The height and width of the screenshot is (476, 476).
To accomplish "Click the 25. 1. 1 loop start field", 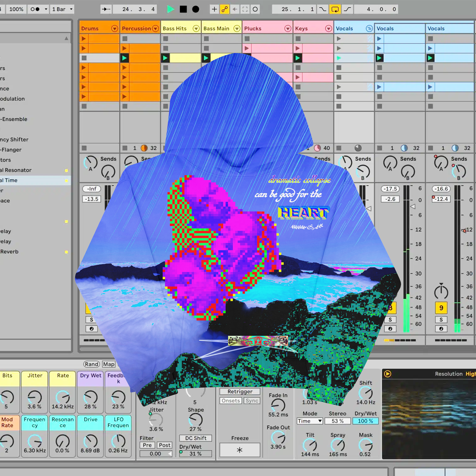I will (x=294, y=9).
